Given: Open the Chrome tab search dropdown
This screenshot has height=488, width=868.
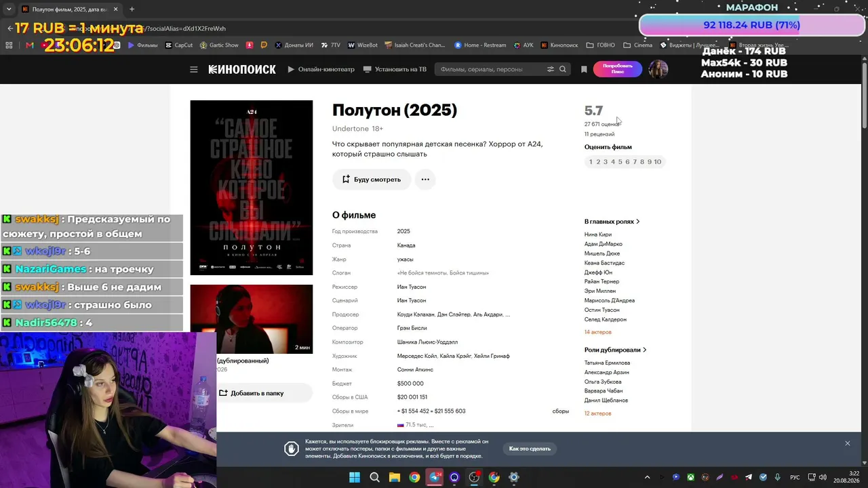Looking at the screenshot, I should pyautogui.click(x=9, y=9).
